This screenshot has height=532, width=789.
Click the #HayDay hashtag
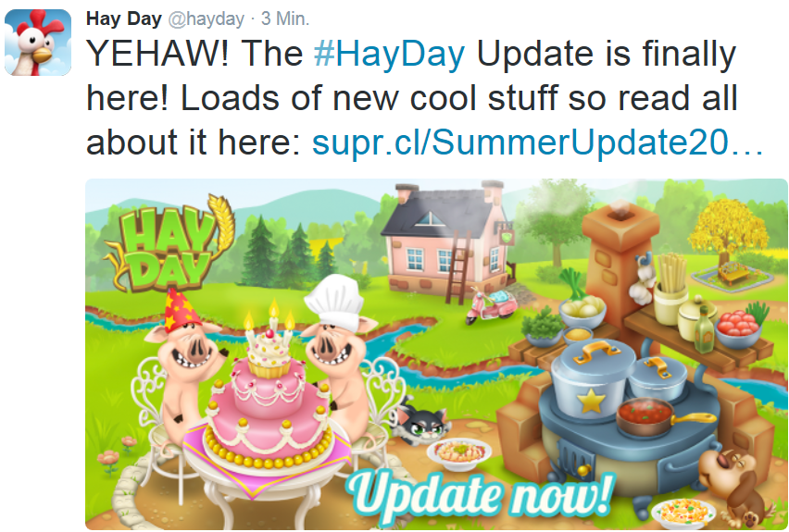[x=390, y=55]
